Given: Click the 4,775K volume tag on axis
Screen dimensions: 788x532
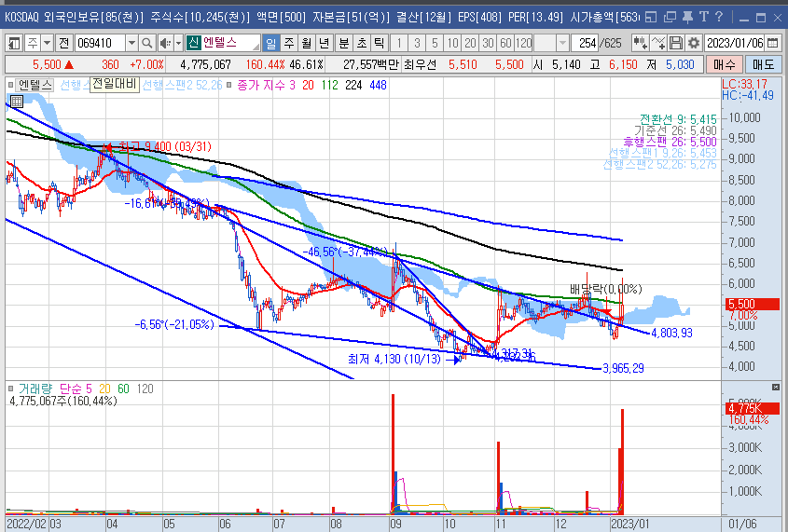Looking at the screenshot, I should point(752,408).
